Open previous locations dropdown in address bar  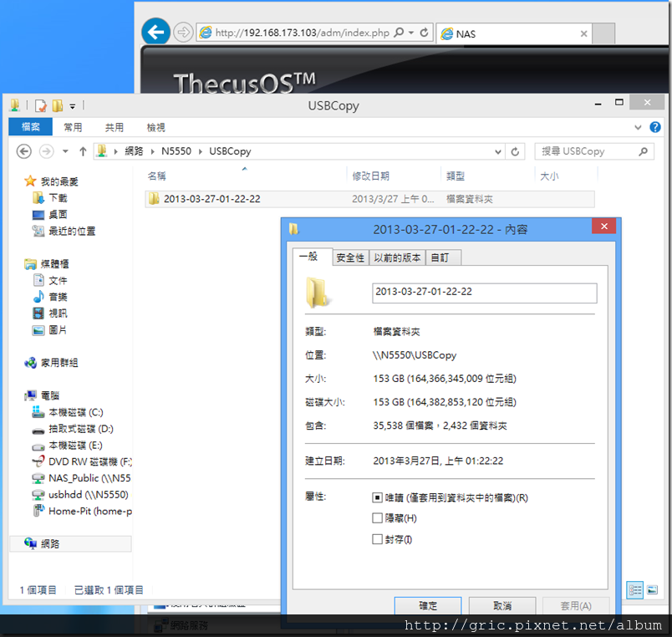pos(497,152)
